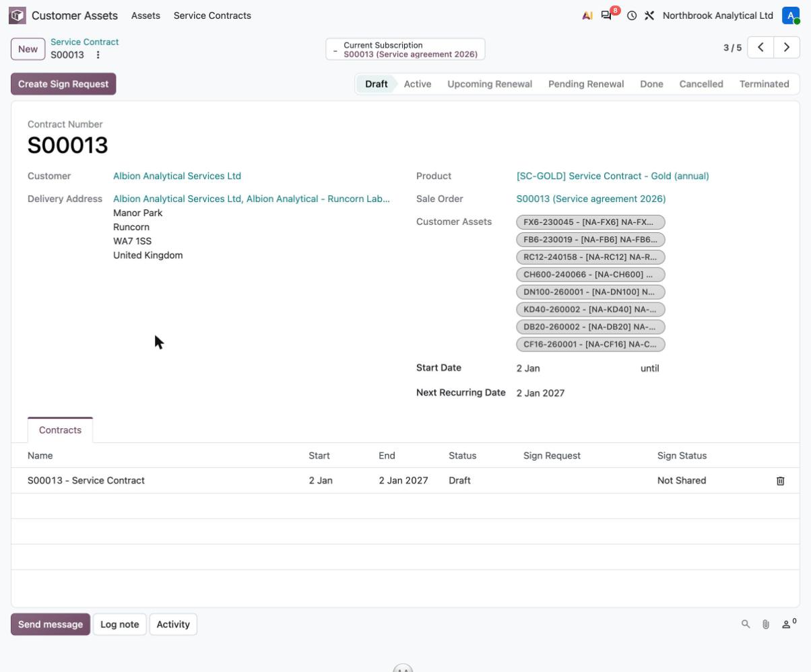Image resolution: width=811 pixels, height=672 pixels.
Task: Click the Current Subscription stat button
Action: click(405, 49)
